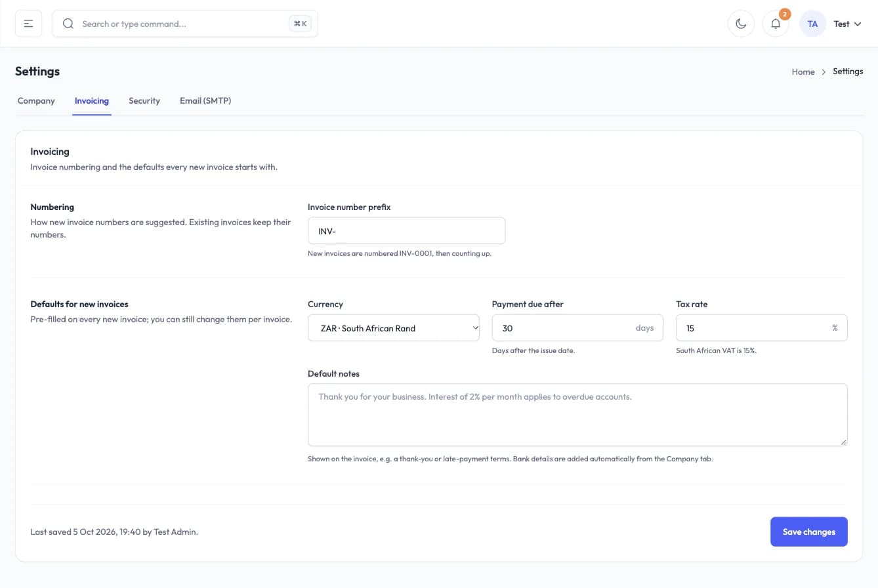Click the 'Shown on the invoice' helper text

510,459
